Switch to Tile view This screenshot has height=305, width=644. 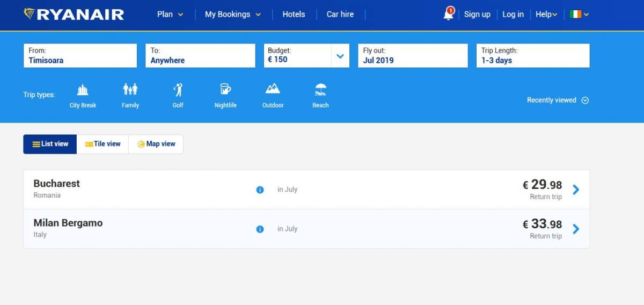(103, 144)
